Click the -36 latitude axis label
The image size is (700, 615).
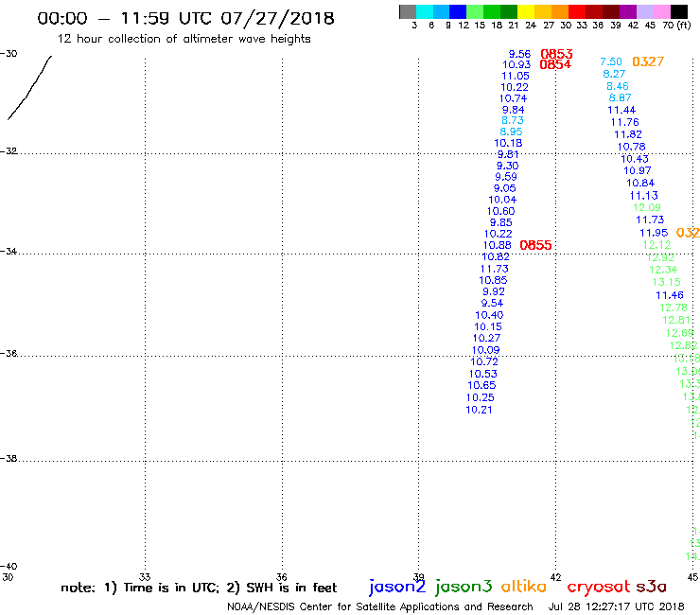coord(9,353)
